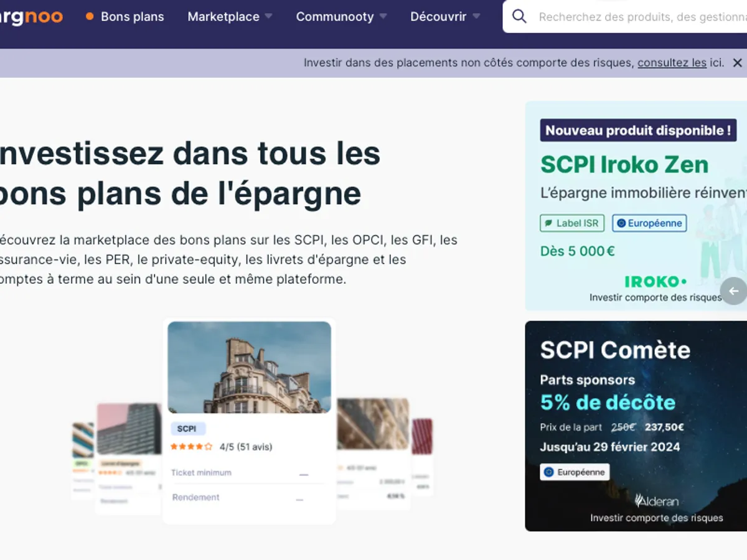Follow the 'consultez les' link
This screenshot has height=560, width=747.
672,63
